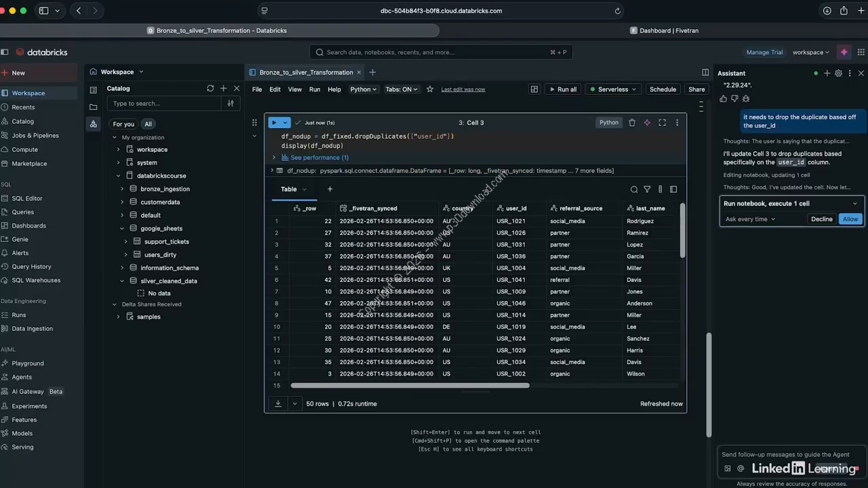Search the results table with magnifier icon
The image size is (868, 488).
pyautogui.click(x=634, y=190)
